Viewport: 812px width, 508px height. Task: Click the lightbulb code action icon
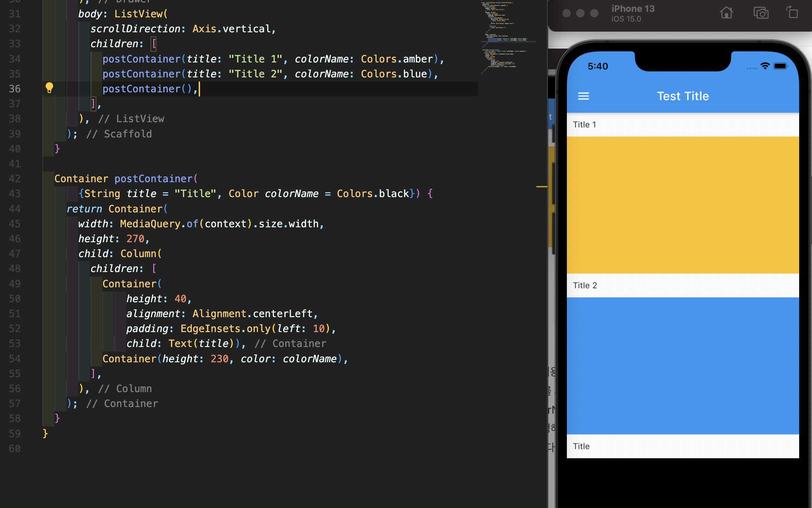click(x=49, y=88)
